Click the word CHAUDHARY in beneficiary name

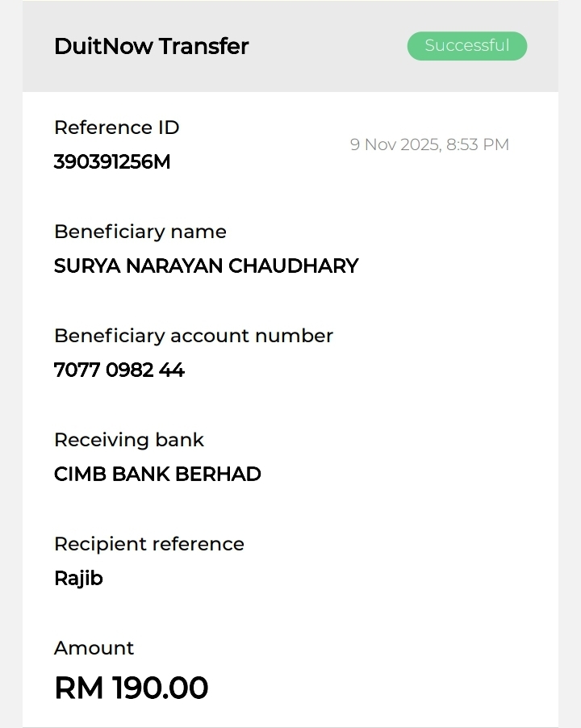[x=294, y=266]
